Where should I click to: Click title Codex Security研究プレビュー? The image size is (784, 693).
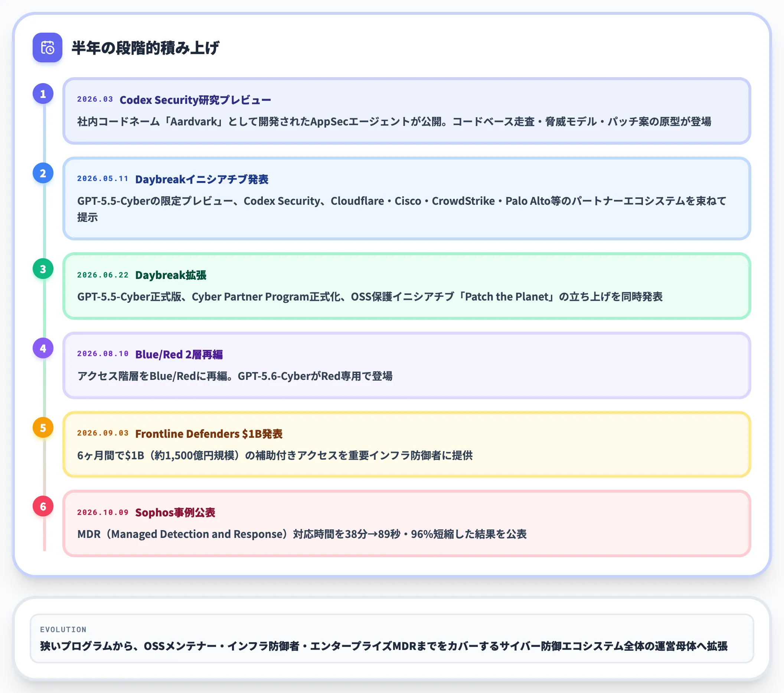click(x=195, y=100)
